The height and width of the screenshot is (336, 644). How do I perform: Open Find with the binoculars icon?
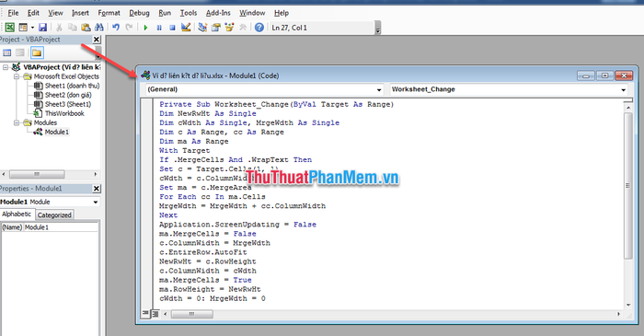coord(99,28)
